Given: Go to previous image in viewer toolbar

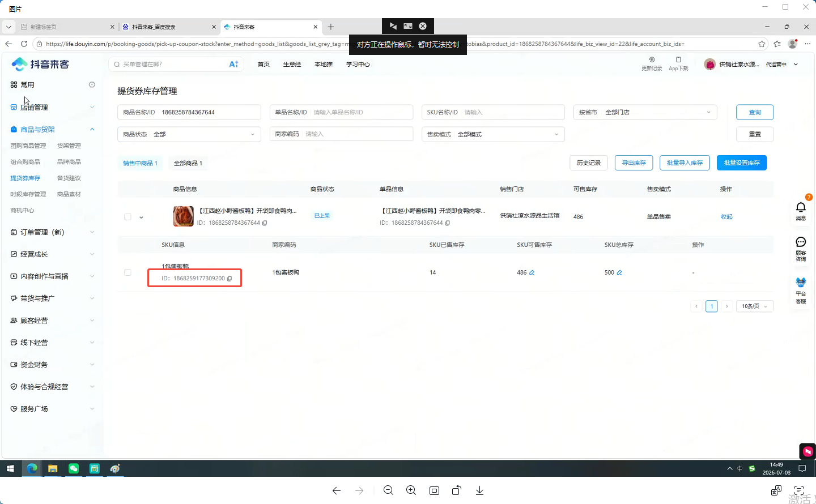Looking at the screenshot, I should click(x=337, y=490).
